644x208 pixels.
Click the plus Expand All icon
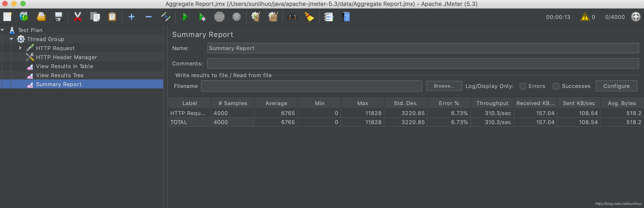point(132,17)
